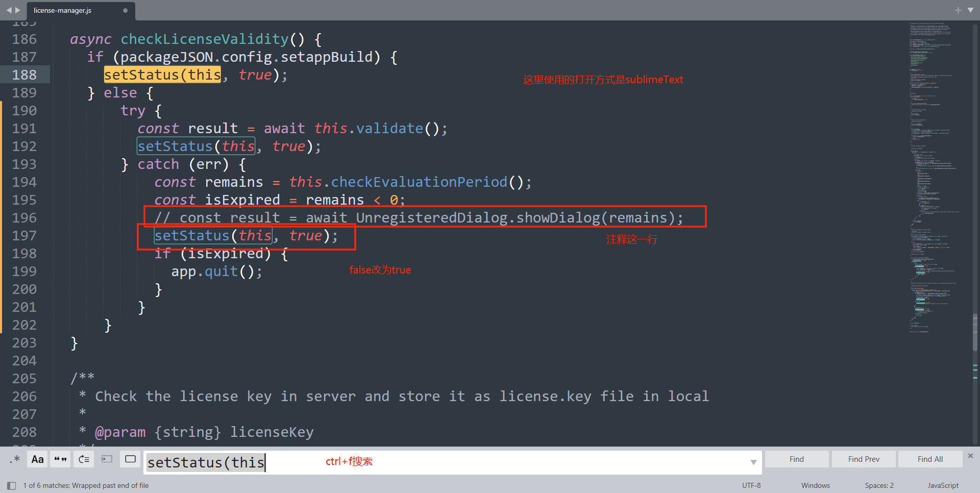The width and height of the screenshot is (980, 493).
Task: Click the checkLicenseValidity function name
Action: [x=205, y=39]
